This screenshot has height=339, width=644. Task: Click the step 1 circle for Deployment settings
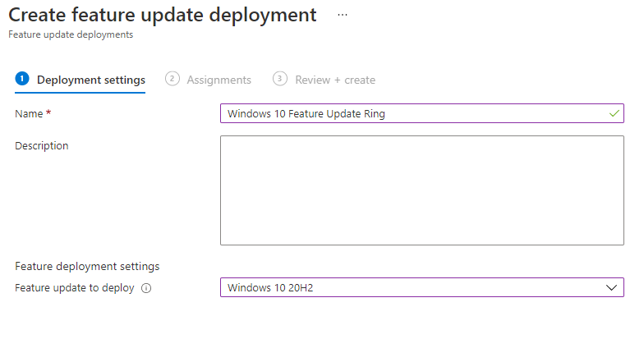pyautogui.click(x=22, y=79)
